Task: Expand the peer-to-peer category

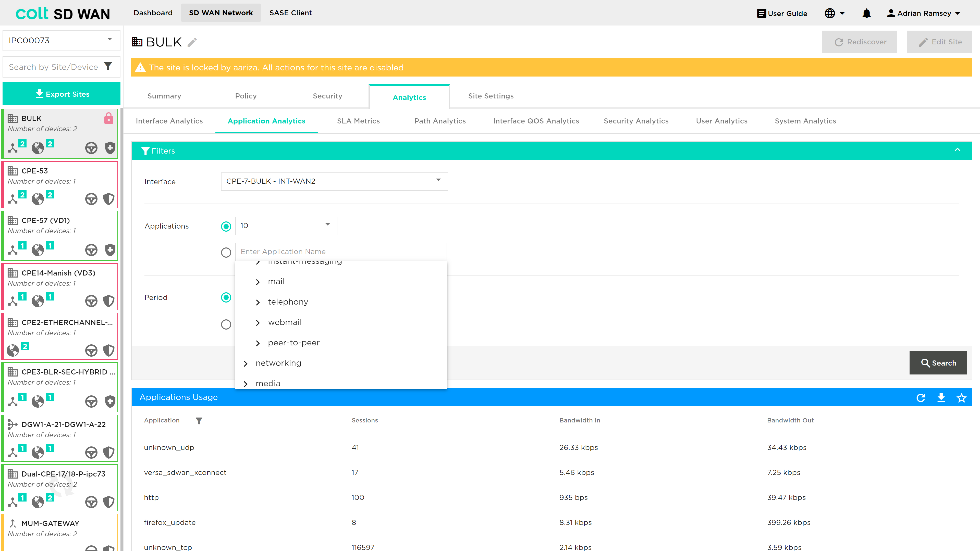Action: [258, 343]
